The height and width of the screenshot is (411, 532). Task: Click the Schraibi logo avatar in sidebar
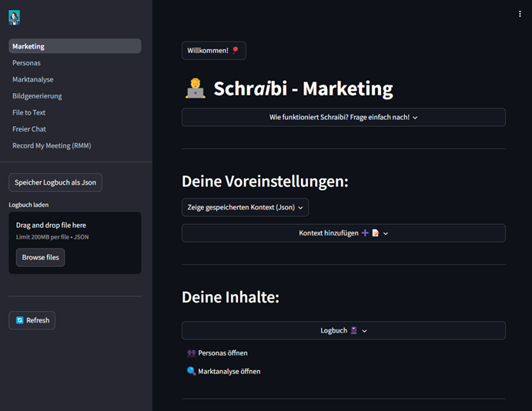click(14, 17)
